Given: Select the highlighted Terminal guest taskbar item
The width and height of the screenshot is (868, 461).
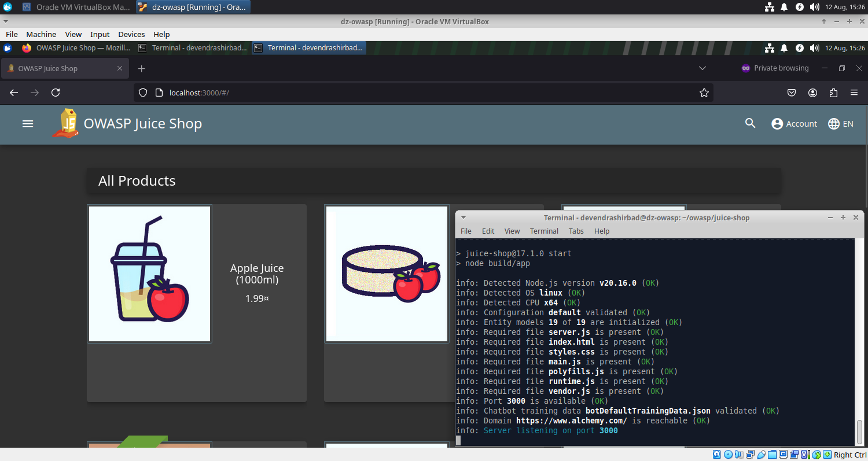Looking at the screenshot, I should coord(309,48).
